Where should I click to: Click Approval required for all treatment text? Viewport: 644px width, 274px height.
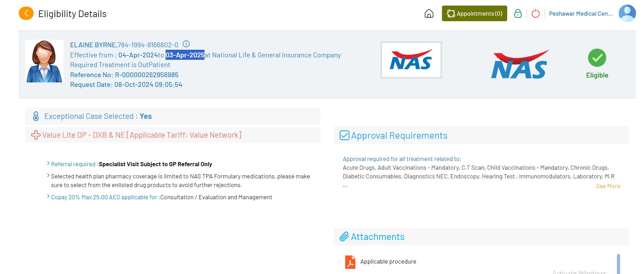402,159
